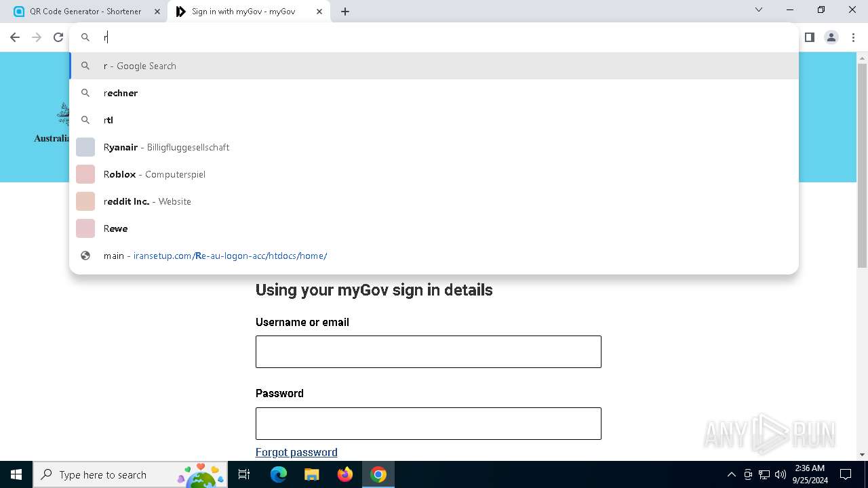Click the Roblox suggestion thumbnail

pos(85,174)
